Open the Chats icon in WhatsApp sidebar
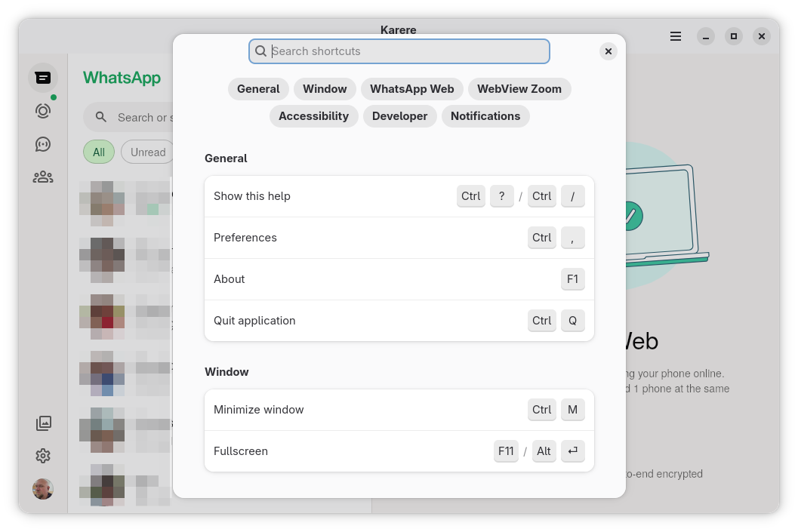The image size is (798, 532). [43, 78]
